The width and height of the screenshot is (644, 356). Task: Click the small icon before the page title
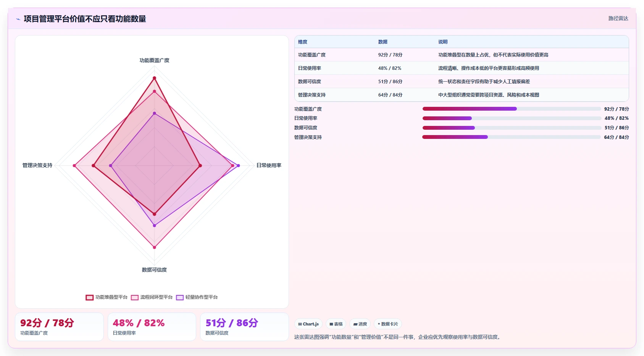(x=18, y=19)
